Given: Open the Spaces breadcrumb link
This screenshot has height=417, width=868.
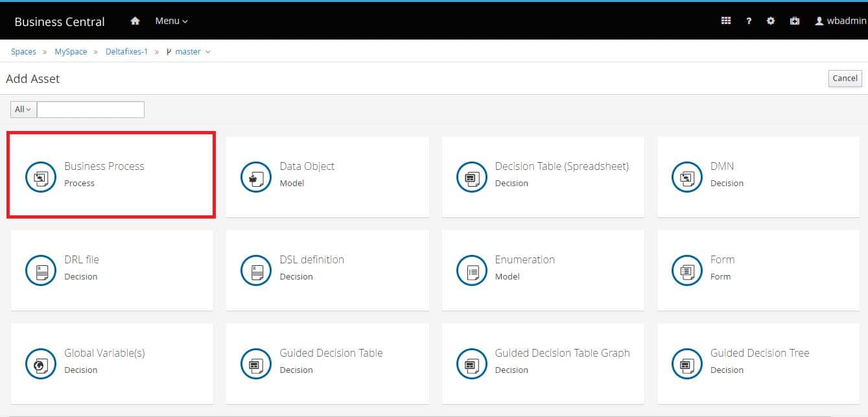Looking at the screenshot, I should click(x=23, y=52).
